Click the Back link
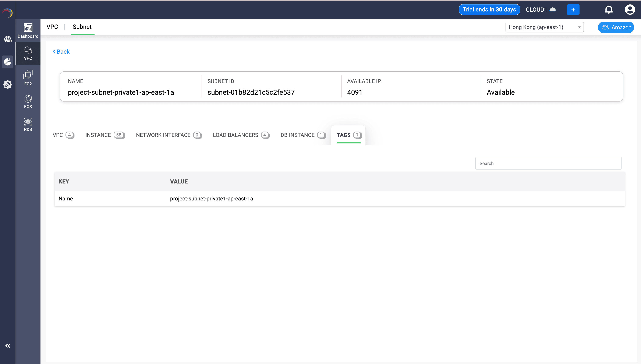Screen dimensions: 641x364 61,51
